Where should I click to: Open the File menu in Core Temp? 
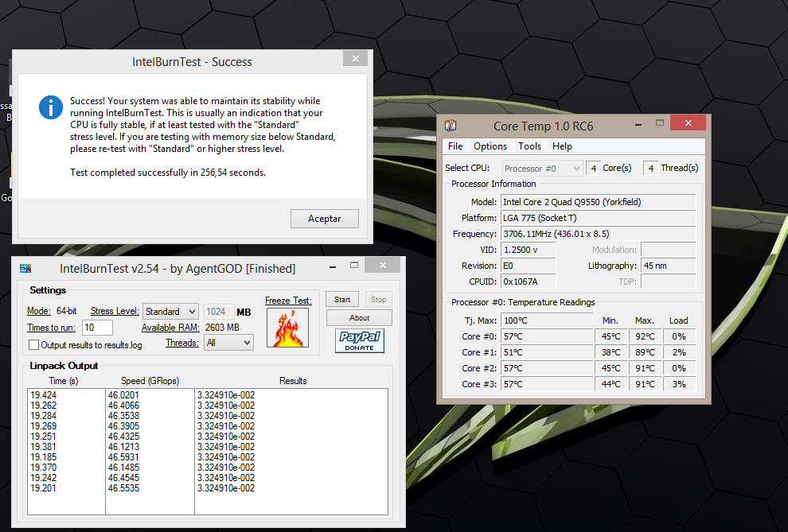coord(455,146)
